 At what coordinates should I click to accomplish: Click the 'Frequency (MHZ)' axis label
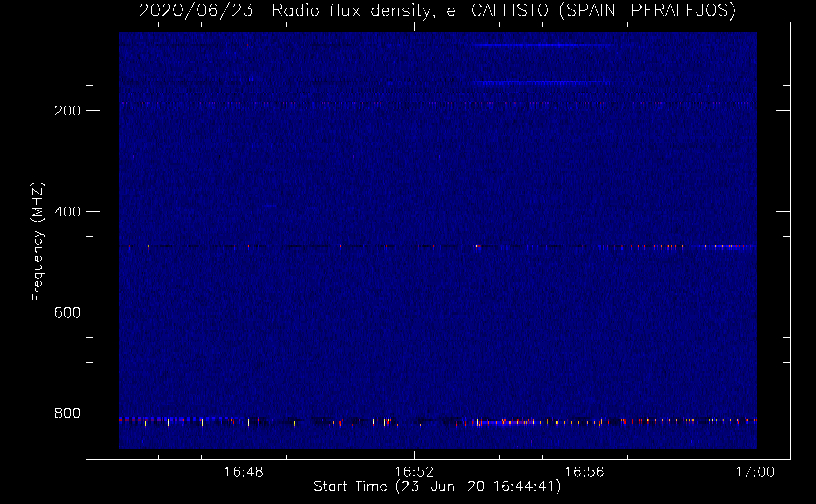coord(38,242)
